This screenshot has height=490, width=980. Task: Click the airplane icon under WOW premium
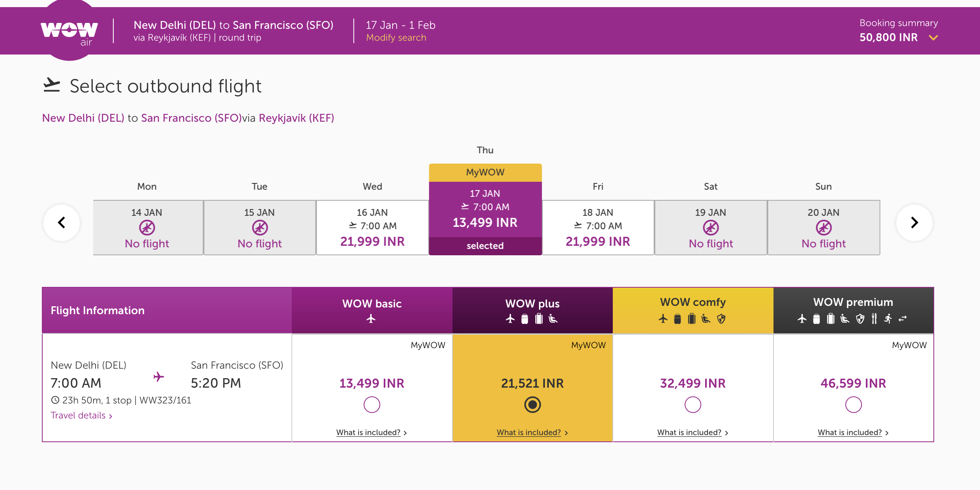(x=802, y=318)
